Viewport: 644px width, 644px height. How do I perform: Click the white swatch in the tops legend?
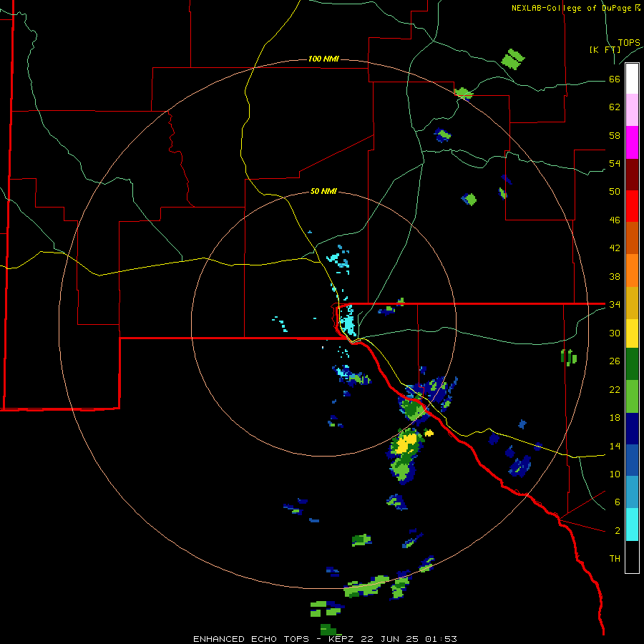(632, 79)
